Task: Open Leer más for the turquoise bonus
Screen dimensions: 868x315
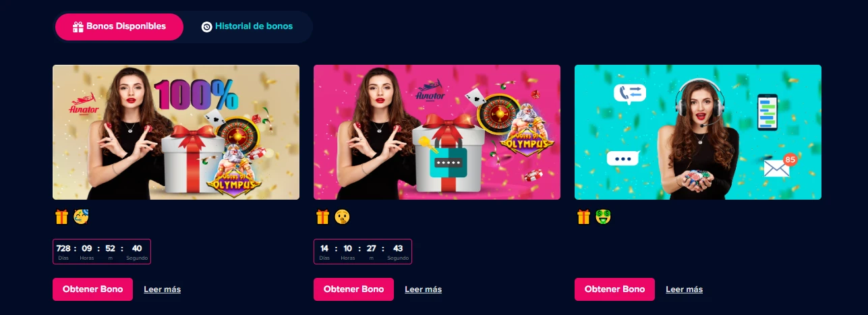Action: [685, 289]
